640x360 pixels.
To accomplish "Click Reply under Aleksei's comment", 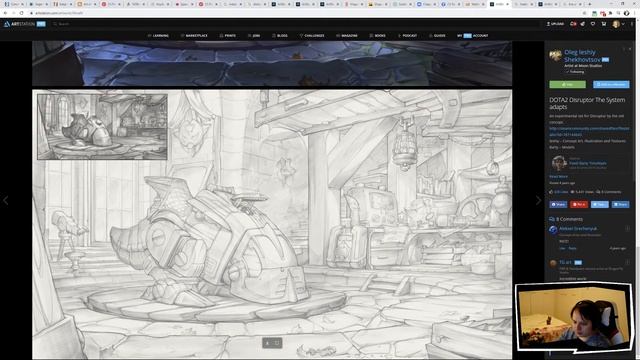I will point(572,248).
